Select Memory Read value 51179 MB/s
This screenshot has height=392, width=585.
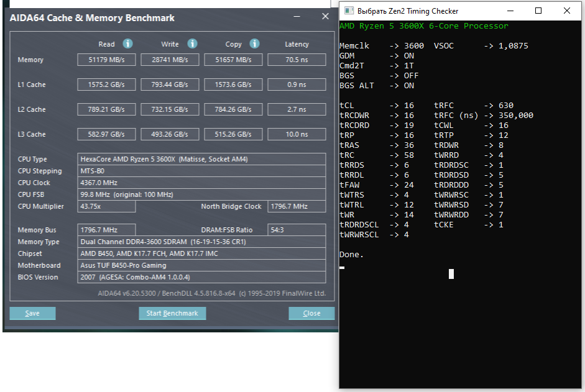point(106,60)
